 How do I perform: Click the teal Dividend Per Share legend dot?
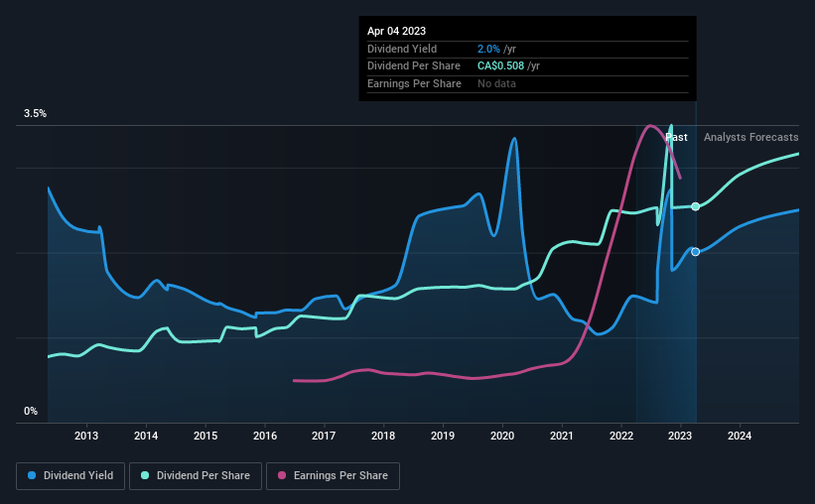pos(145,475)
